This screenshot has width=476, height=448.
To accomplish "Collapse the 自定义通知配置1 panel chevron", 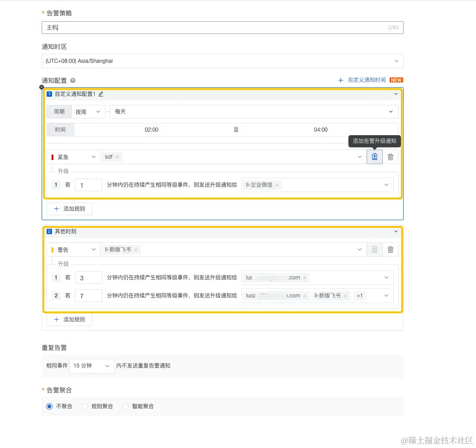I will 395,94.
